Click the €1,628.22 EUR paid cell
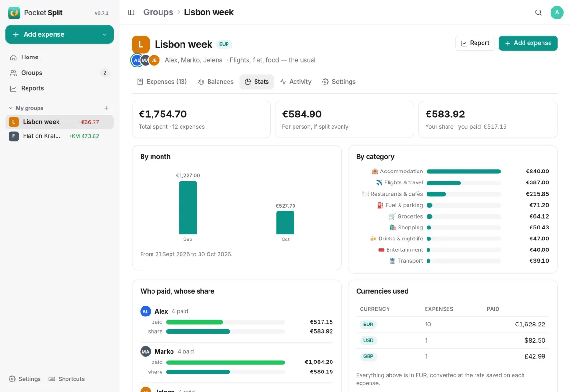570x392 pixels. (x=530, y=325)
